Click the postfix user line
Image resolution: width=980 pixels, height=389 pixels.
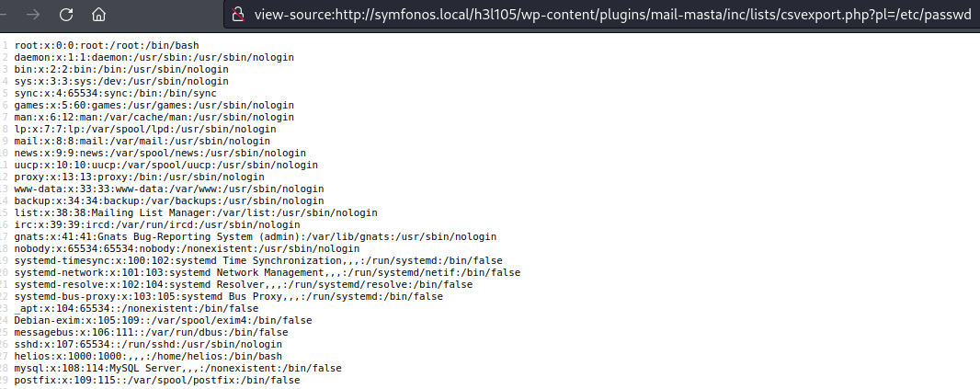tap(157, 380)
